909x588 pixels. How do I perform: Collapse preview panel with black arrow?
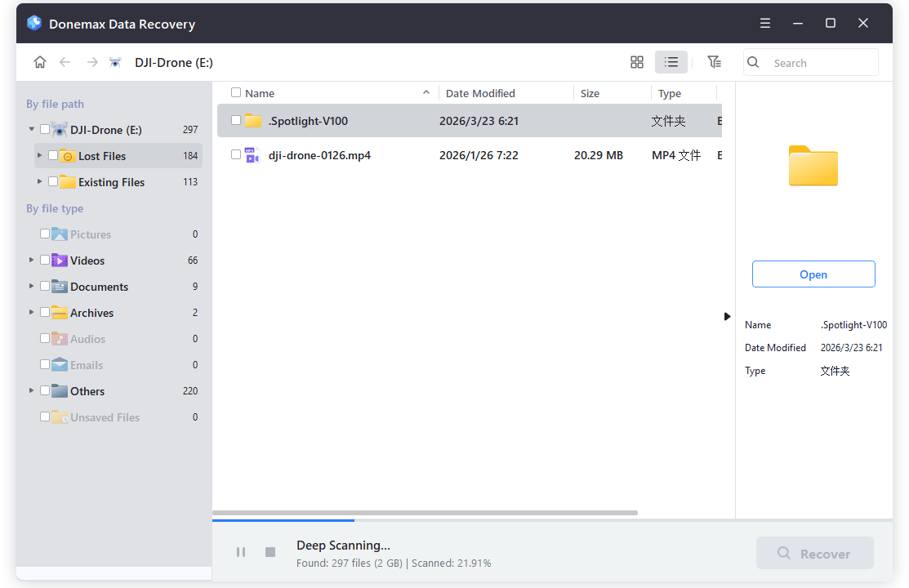[727, 316]
